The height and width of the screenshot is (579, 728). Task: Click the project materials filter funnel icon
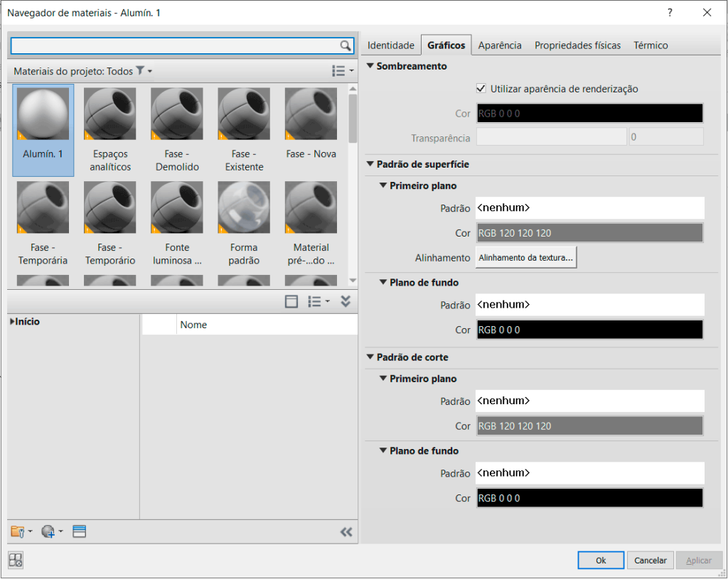(x=141, y=71)
